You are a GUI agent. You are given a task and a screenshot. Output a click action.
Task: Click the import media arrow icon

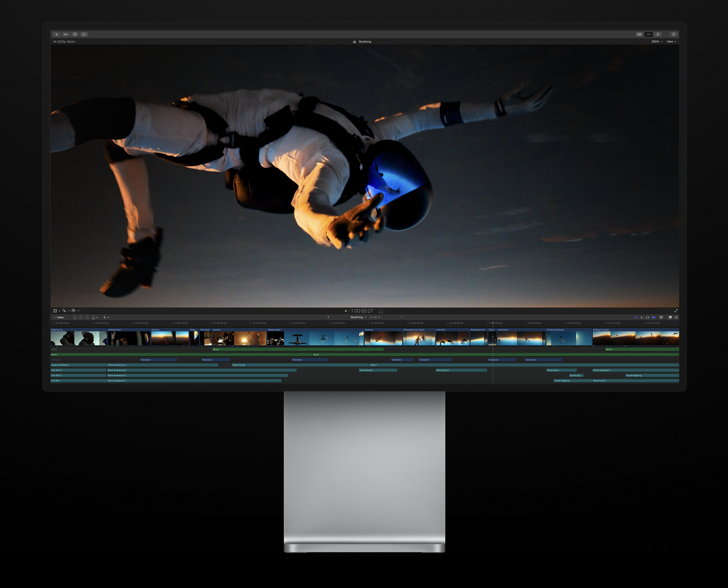pyautogui.click(x=57, y=35)
